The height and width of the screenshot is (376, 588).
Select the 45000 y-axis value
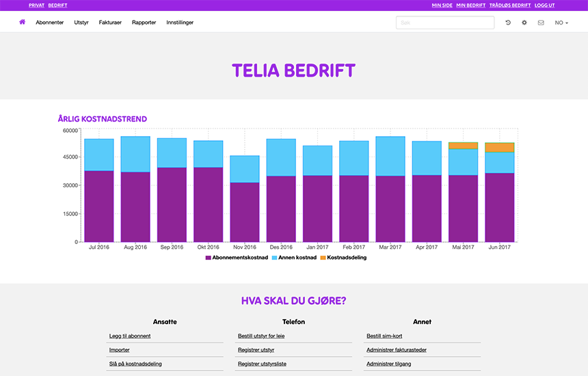click(70, 157)
